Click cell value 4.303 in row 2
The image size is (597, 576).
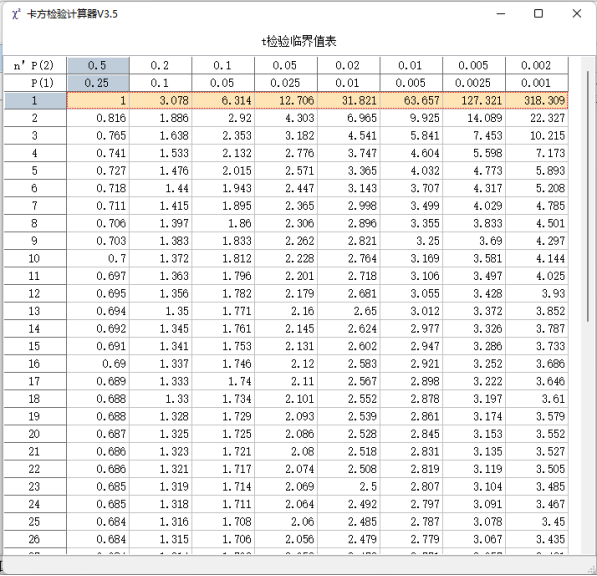tap(286, 118)
